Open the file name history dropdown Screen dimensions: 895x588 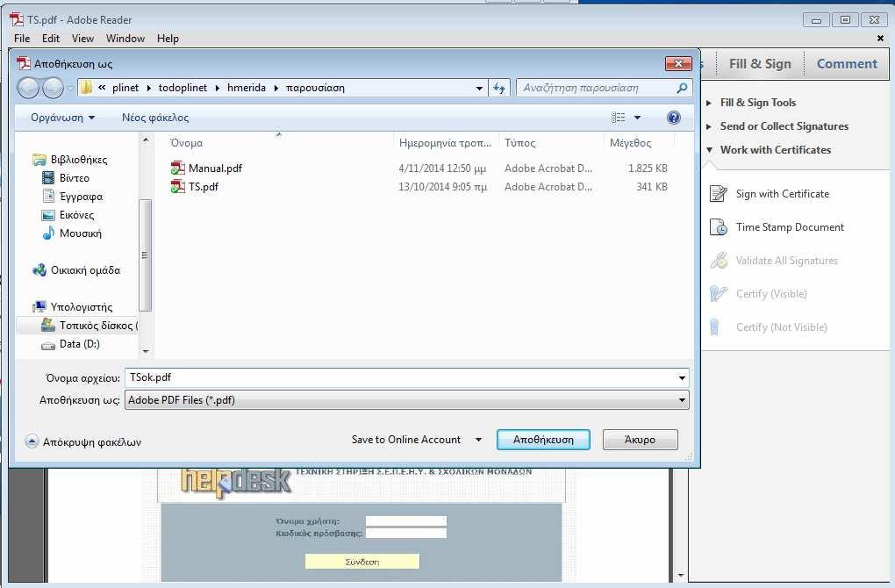tap(682, 378)
